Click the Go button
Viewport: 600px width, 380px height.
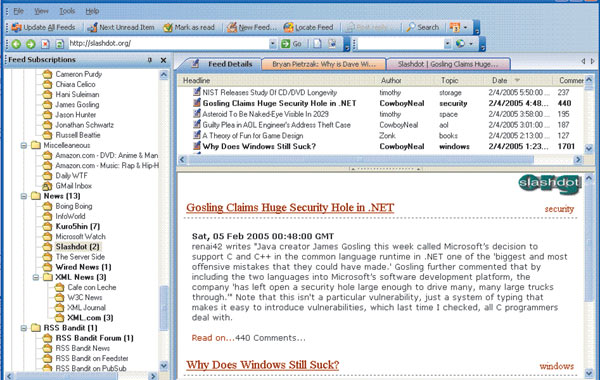291,44
